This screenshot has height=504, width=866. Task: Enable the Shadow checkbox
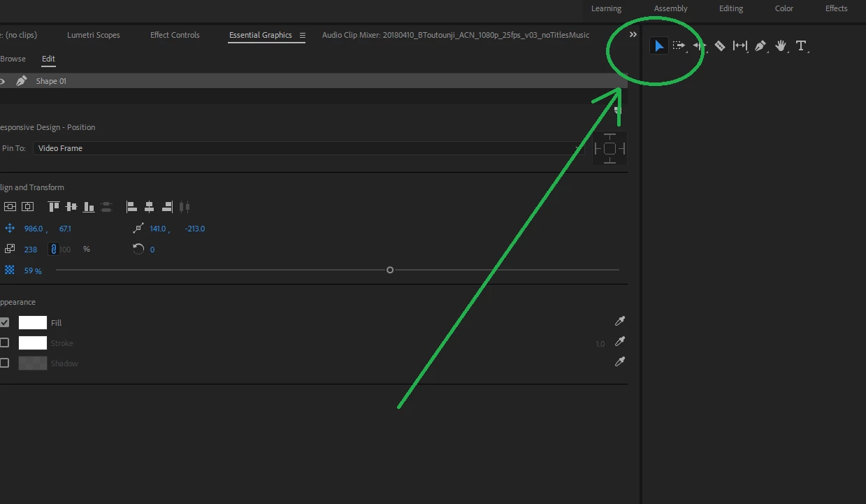coord(4,363)
